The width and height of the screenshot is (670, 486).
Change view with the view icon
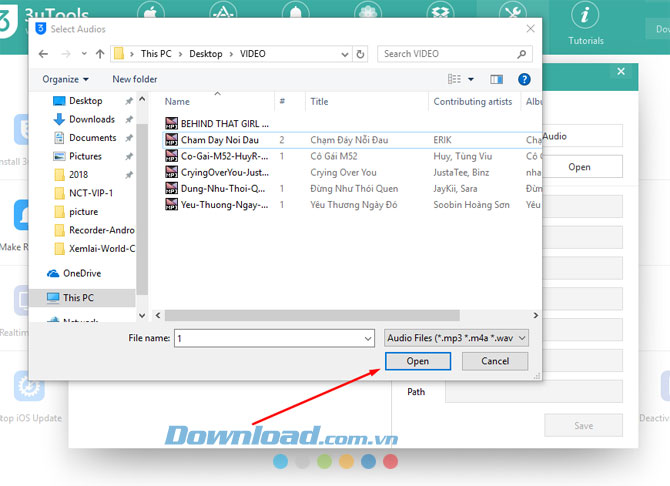[454, 79]
